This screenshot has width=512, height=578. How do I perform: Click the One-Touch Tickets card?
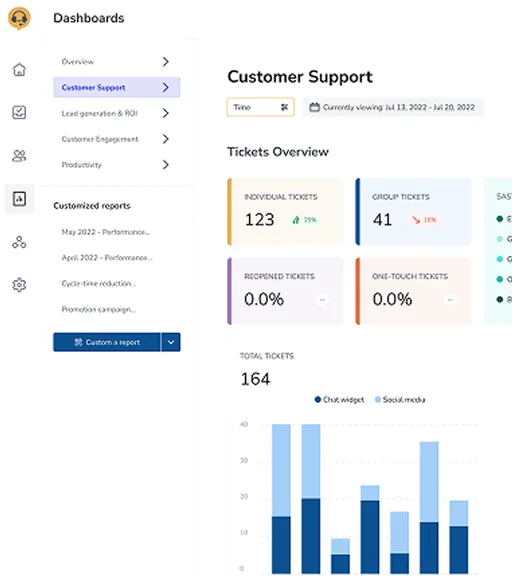pos(413,291)
